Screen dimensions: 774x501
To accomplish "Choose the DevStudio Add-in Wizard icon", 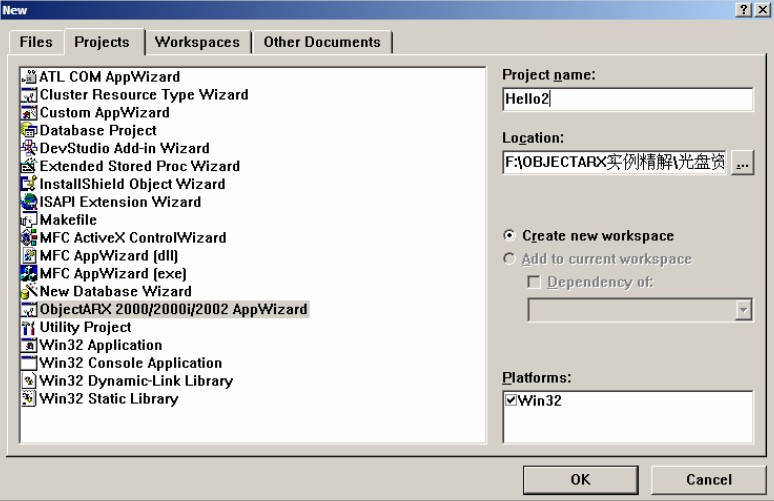I will (x=29, y=149).
